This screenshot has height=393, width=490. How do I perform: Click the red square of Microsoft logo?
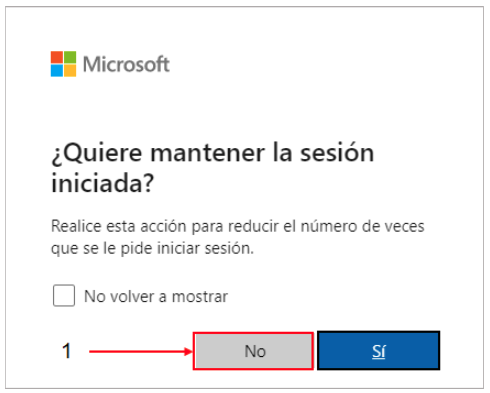point(57,57)
